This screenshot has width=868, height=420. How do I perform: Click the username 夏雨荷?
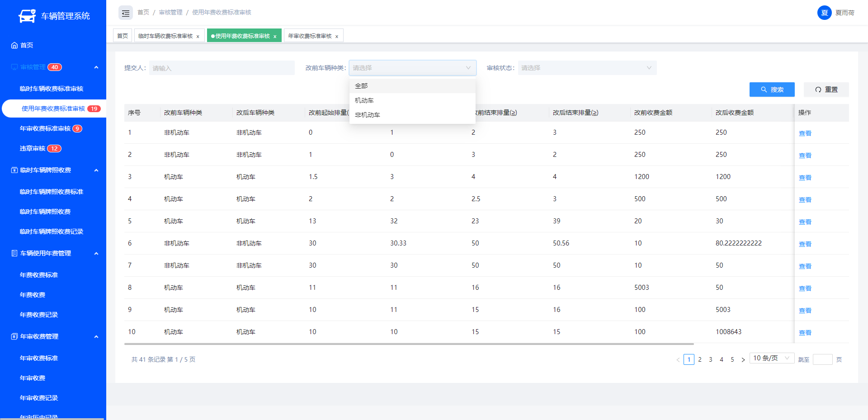[x=844, y=13]
